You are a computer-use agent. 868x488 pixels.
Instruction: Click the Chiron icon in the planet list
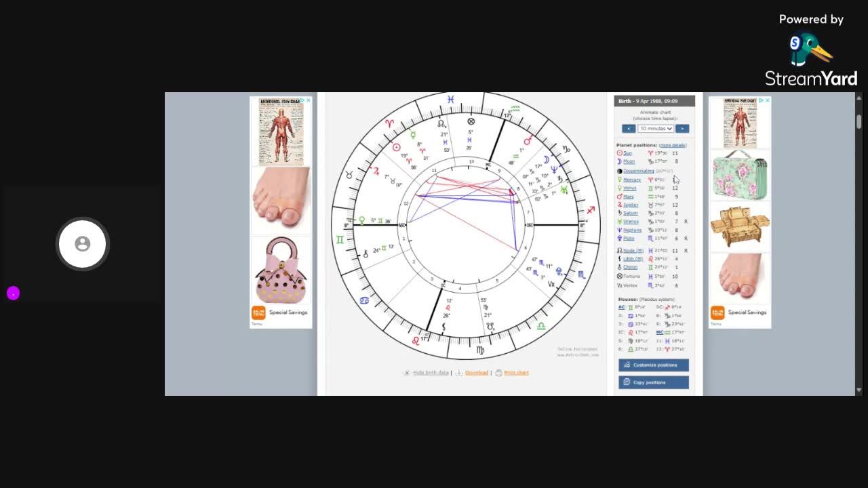pyautogui.click(x=618, y=266)
